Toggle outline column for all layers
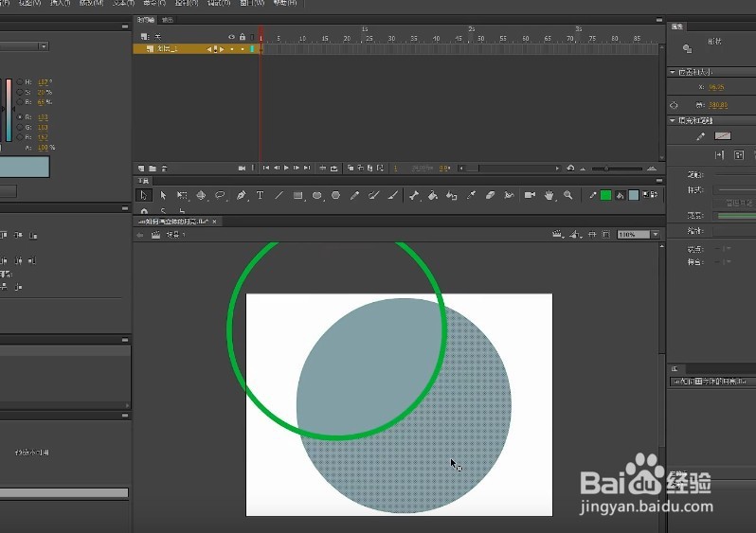Viewport: 756px width, 533px height. [x=252, y=37]
